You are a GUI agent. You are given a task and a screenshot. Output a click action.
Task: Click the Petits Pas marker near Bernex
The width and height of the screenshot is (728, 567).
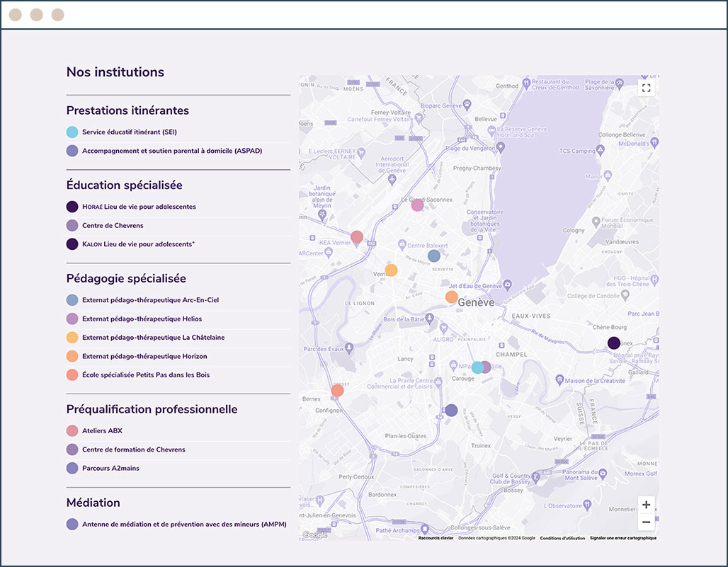(x=337, y=390)
